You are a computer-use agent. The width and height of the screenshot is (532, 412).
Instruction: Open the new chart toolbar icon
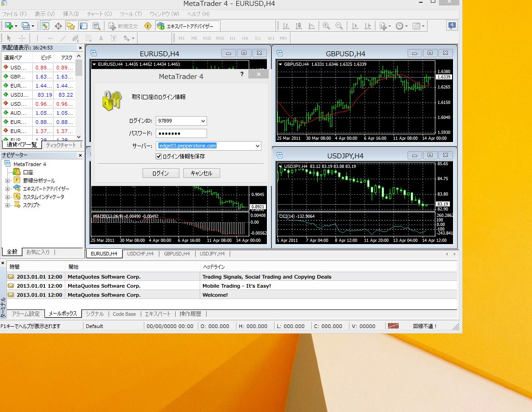click(9, 26)
